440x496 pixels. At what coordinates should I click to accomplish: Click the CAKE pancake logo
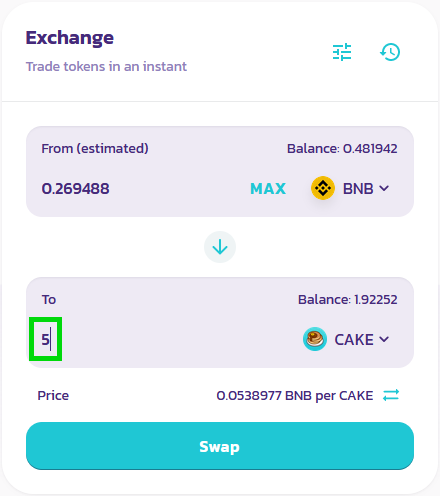pyautogui.click(x=314, y=339)
